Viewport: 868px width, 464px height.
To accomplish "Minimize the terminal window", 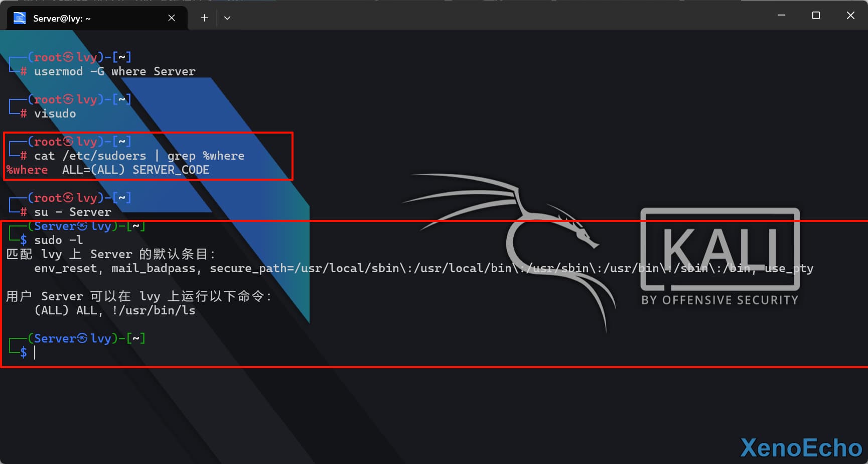I will (781, 16).
